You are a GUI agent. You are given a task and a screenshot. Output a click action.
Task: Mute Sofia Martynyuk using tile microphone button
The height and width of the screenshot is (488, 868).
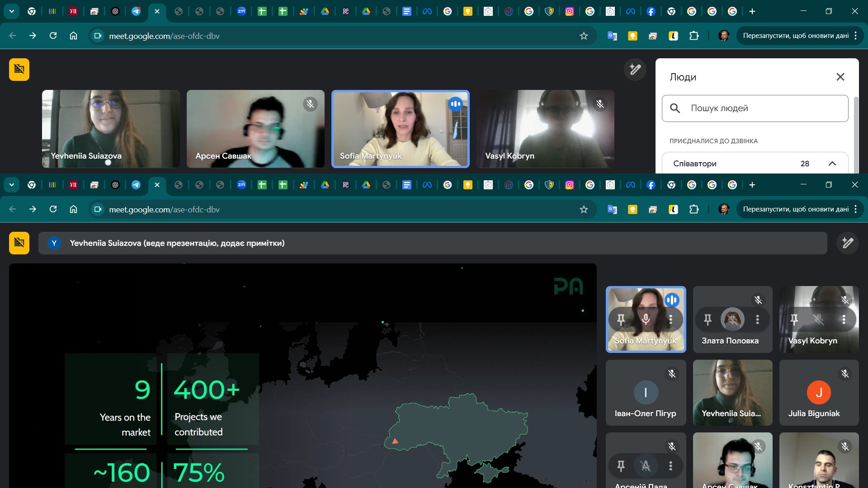coord(646,319)
